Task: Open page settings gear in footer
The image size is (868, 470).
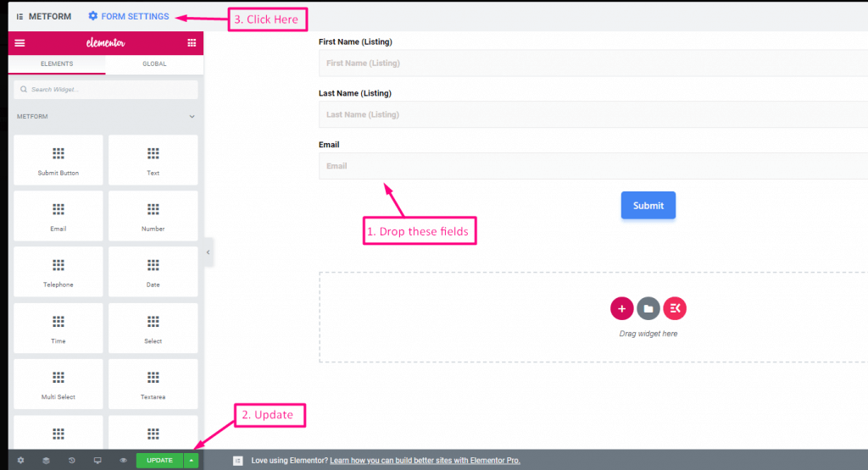Action: click(20, 460)
